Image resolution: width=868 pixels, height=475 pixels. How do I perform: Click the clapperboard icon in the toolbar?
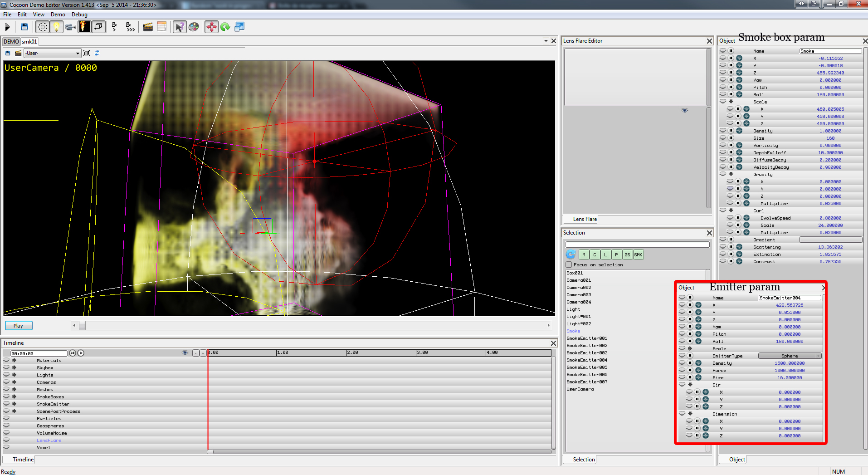(x=148, y=27)
